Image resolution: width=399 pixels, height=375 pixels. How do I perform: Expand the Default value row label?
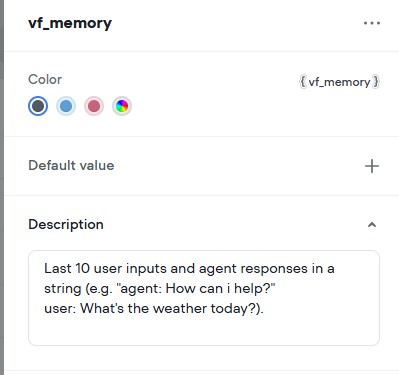click(x=71, y=166)
